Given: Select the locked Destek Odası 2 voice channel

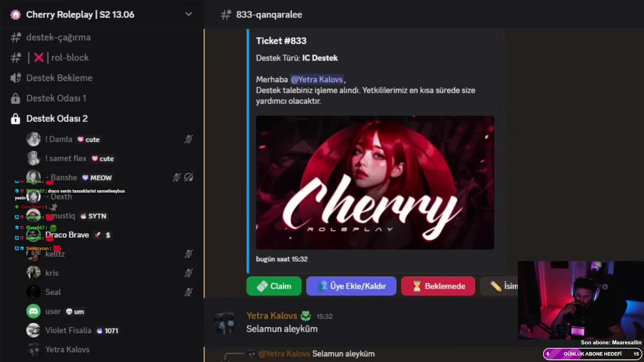Looking at the screenshot, I should point(57,119).
